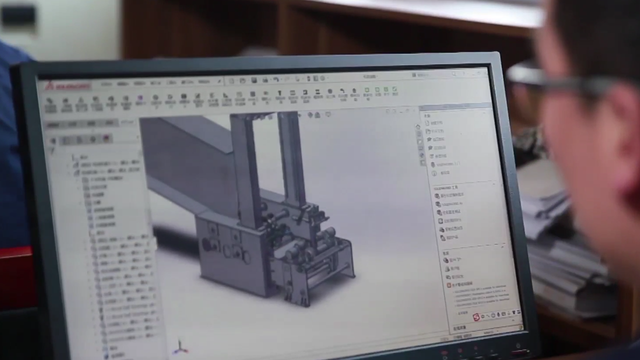Click the red S input-method tray icon
The width and height of the screenshot is (640, 360).
(x=476, y=317)
